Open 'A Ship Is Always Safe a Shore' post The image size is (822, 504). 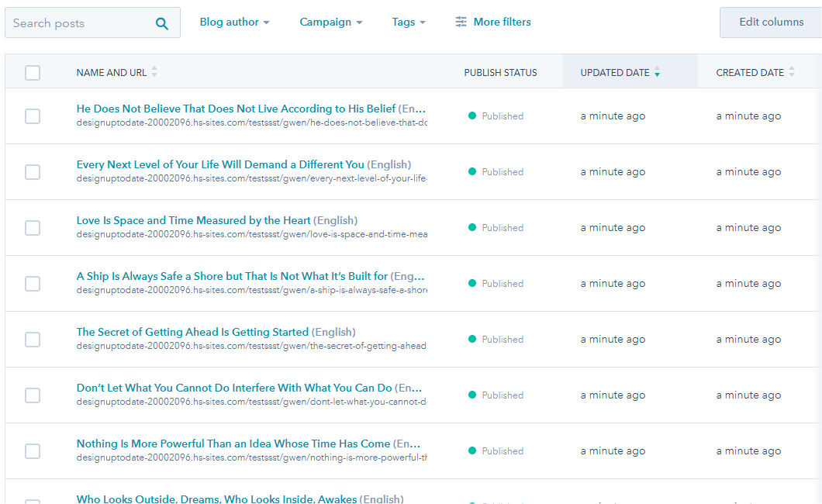232,276
